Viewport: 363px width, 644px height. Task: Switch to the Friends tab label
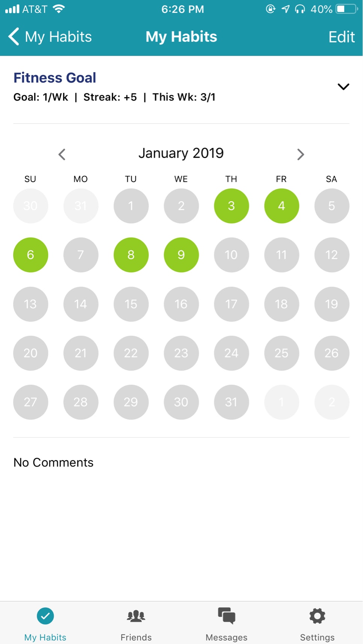136,637
